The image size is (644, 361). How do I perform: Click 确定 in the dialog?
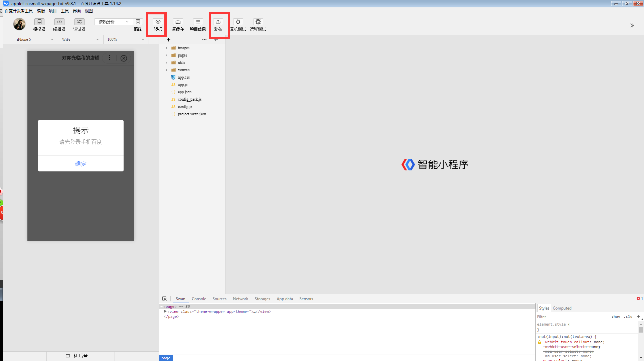pyautogui.click(x=80, y=163)
